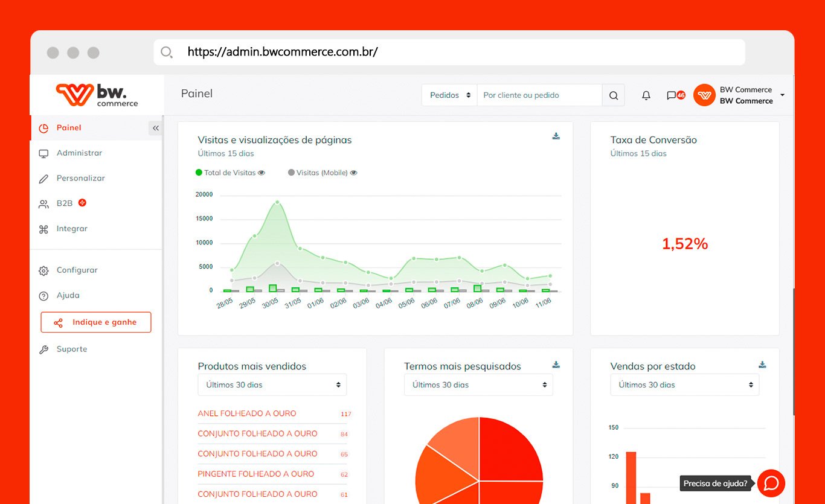Screen dimensions: 825x504
Task: Click the Configurar gear icon
Action: click(x=43, y=271)
